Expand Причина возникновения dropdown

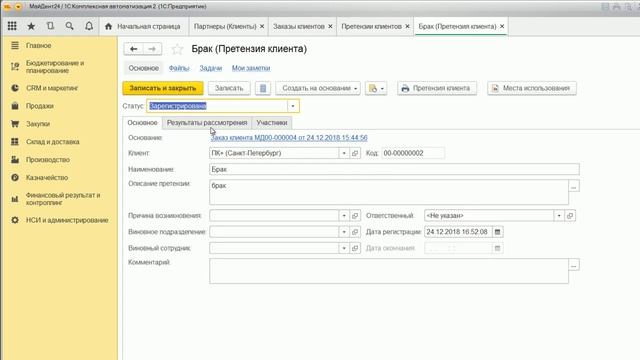point(344,216)
